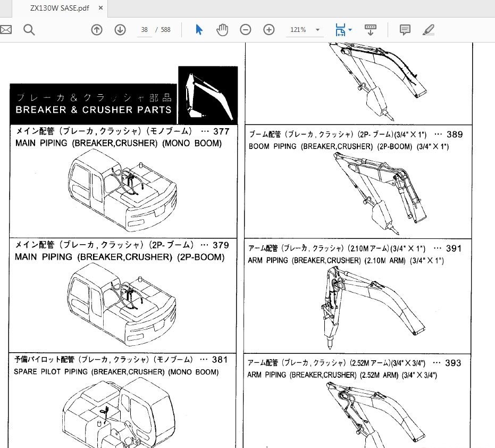
Task: Go to next page with down arrow icon
Action: [120, 29]
